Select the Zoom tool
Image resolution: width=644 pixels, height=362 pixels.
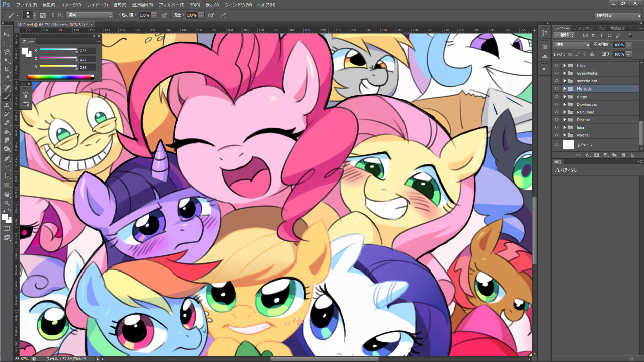(x=7, y=203)
